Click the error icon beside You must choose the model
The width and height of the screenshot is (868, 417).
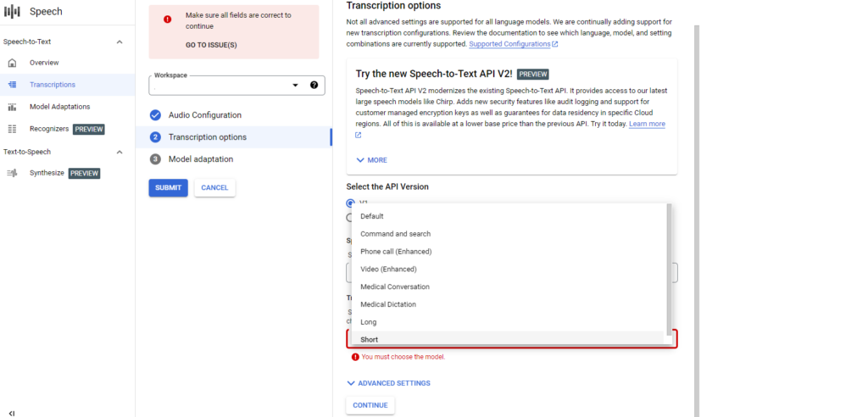[355, 357]
